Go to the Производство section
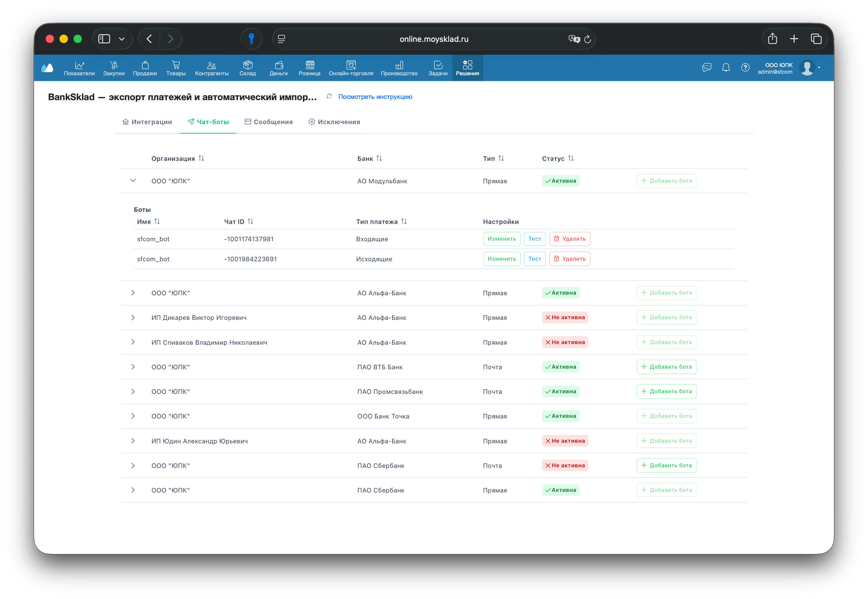The height and width of the screenshot is (599, 868). 399,68
